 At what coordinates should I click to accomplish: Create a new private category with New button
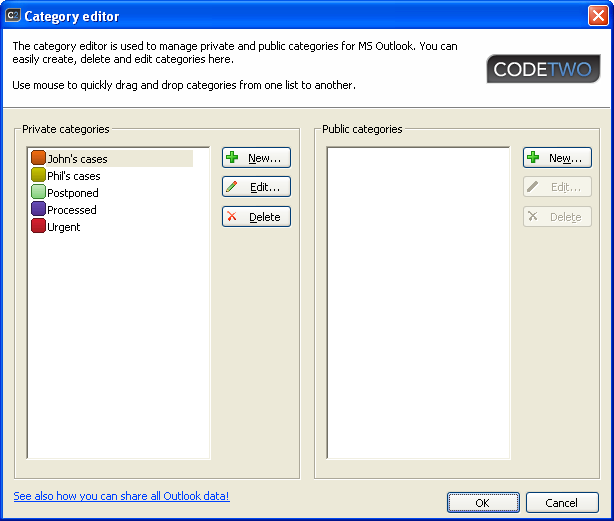click(x=256, y=158)
